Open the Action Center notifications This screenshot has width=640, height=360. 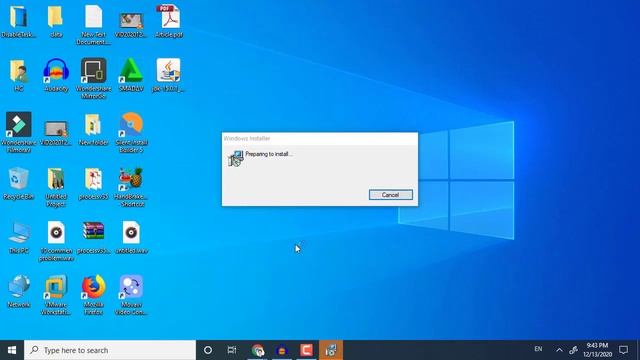pos(623,350)
